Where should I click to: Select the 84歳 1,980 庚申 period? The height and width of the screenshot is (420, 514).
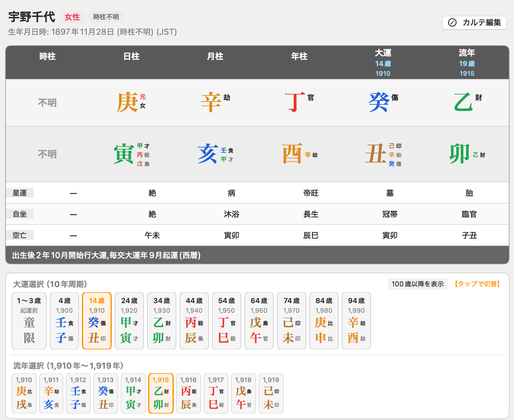tap(324, 321)
